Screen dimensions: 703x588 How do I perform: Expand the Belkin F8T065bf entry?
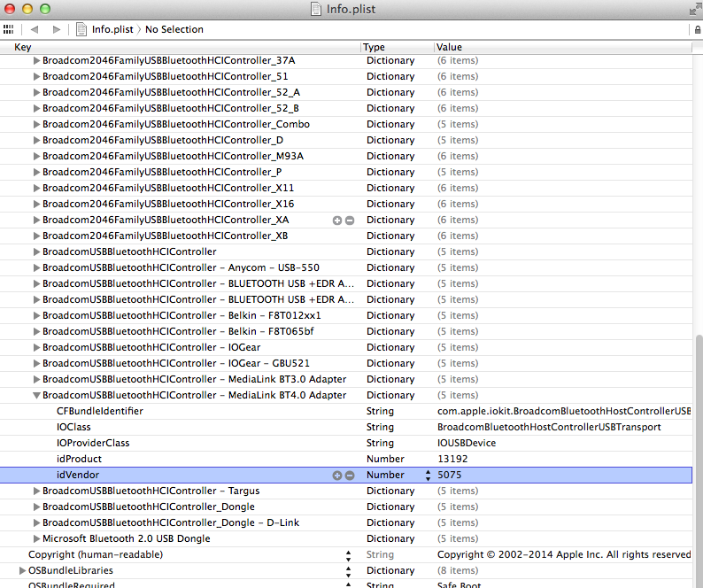point(37,331)
